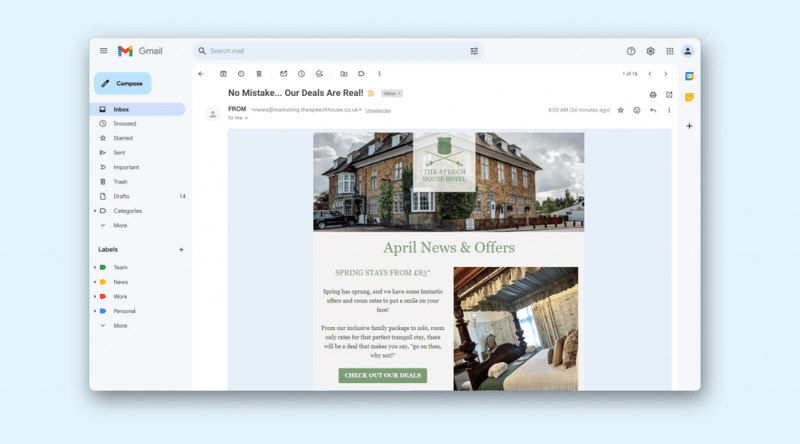Delete this email with the trash icon

pos(259,73)
